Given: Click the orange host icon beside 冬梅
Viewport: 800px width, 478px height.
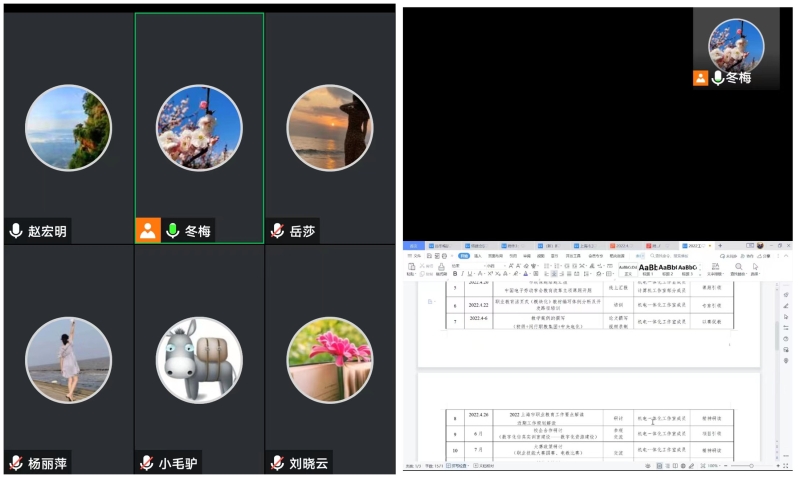Looking at the screenshot, I should pyautogui.click(x=148, y=231).
